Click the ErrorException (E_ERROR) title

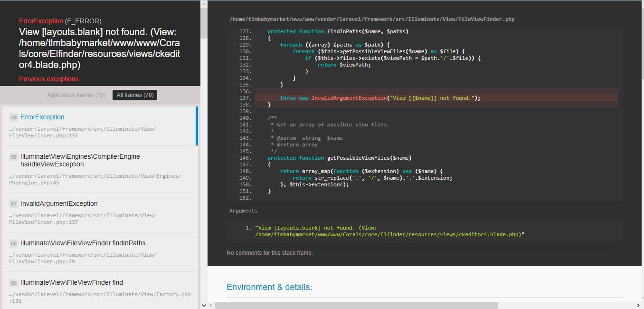60,21
